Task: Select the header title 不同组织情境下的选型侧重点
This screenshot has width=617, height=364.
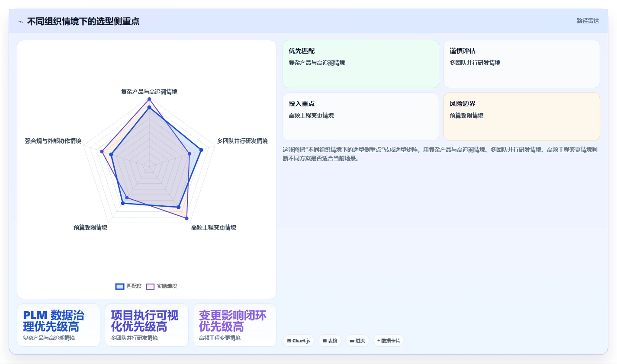Action: tap(83, 21)
